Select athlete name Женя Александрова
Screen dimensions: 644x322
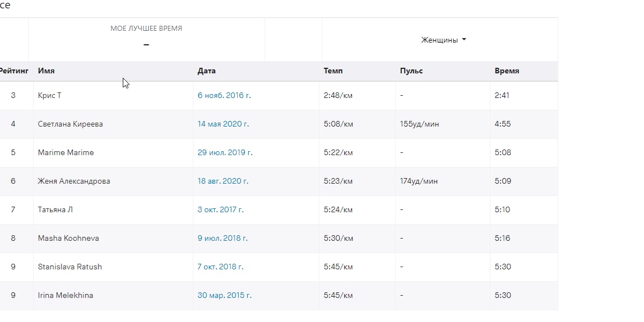(x=74, y=181)
